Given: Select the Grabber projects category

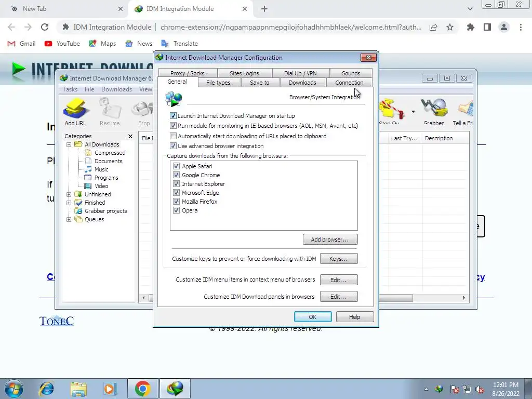Looking at the screenshot, I should (x=106, y=211).
